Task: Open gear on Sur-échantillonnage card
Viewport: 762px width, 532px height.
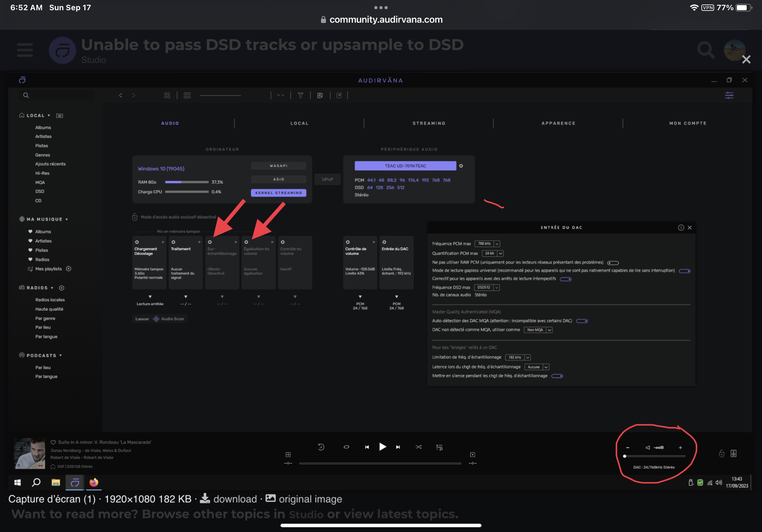Action: pos(210,242)
